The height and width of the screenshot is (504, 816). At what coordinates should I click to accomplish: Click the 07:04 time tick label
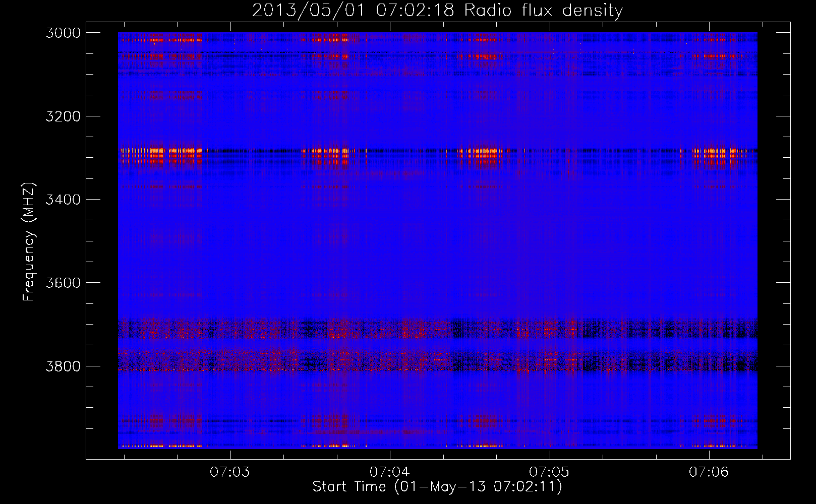tap(389, 472)
